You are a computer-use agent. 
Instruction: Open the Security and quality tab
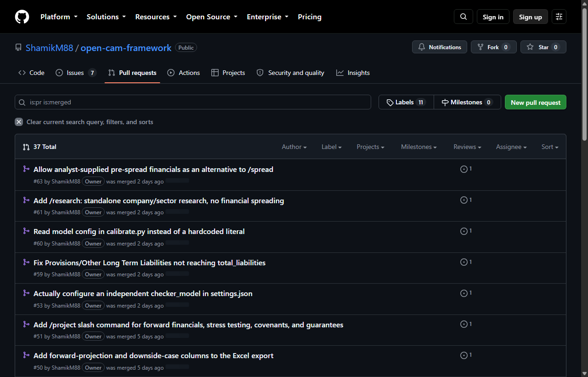click(x=290, y=73)
